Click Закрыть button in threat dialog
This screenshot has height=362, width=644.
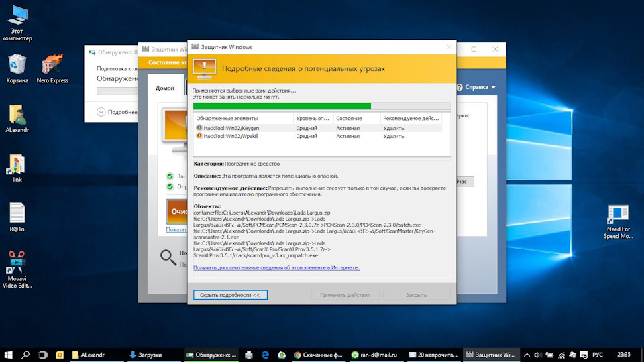(x=416, y=295)
